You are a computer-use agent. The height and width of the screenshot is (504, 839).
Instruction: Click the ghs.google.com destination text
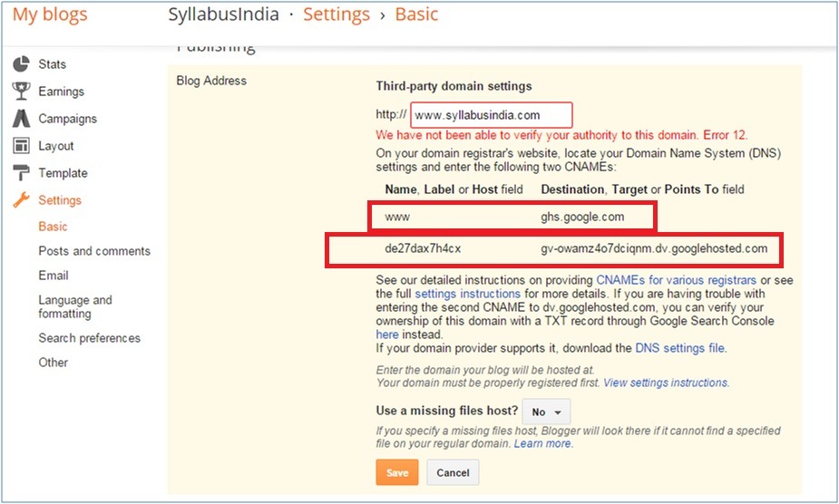[x=582, y=218]
